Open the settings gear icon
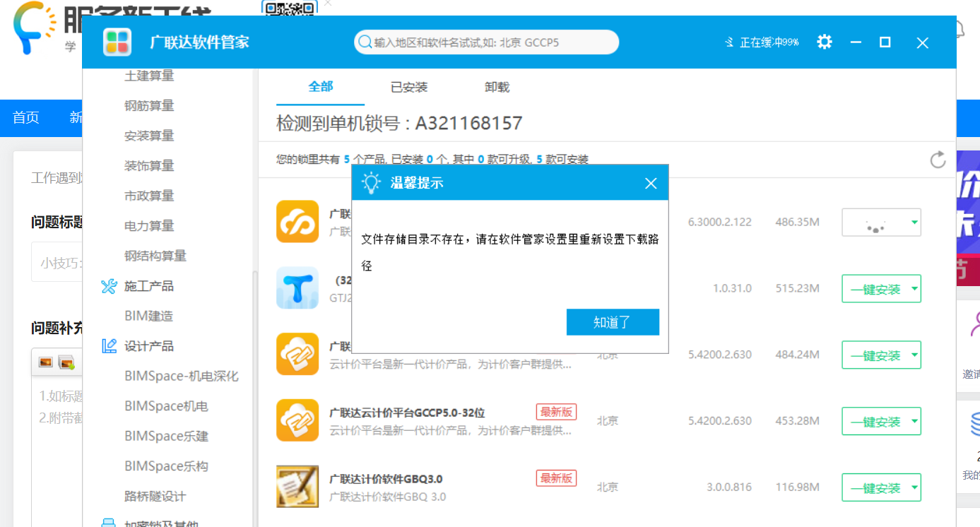This screenshot has height=527, width=980. 824,42
